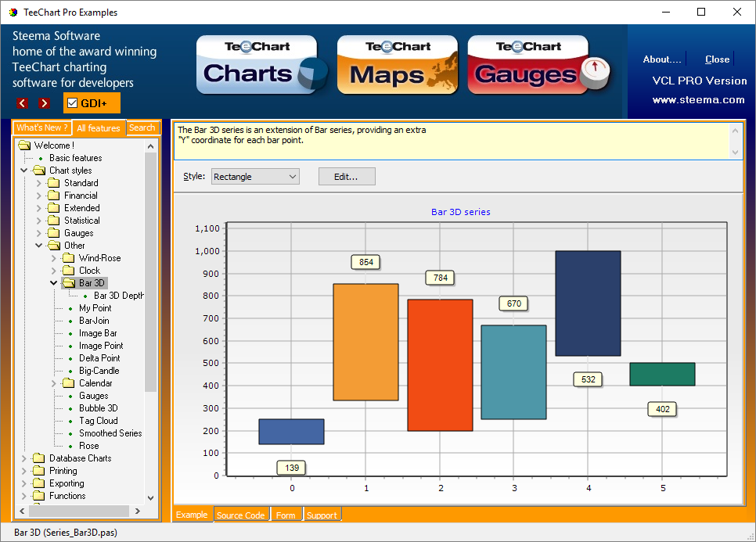Select Bar-Join tree item

[94, 321]
